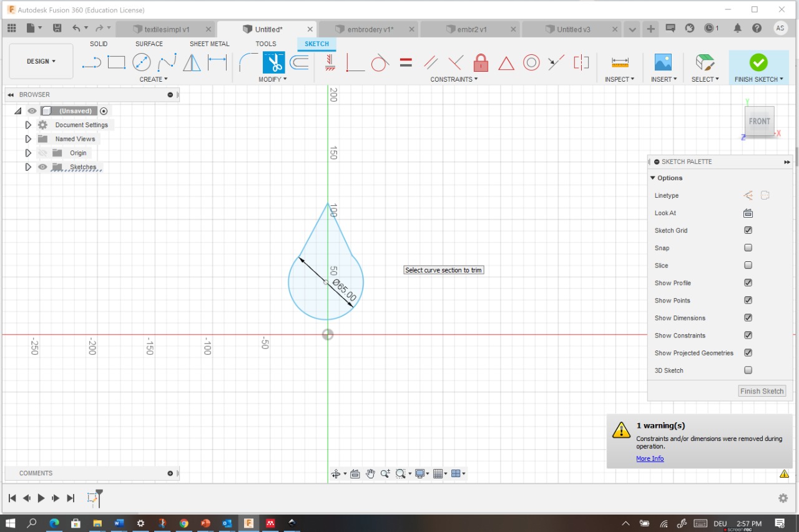This screenshot has height=532, width=799.
Task: Apply the Parallel constraint
Action: coord(431,62)
